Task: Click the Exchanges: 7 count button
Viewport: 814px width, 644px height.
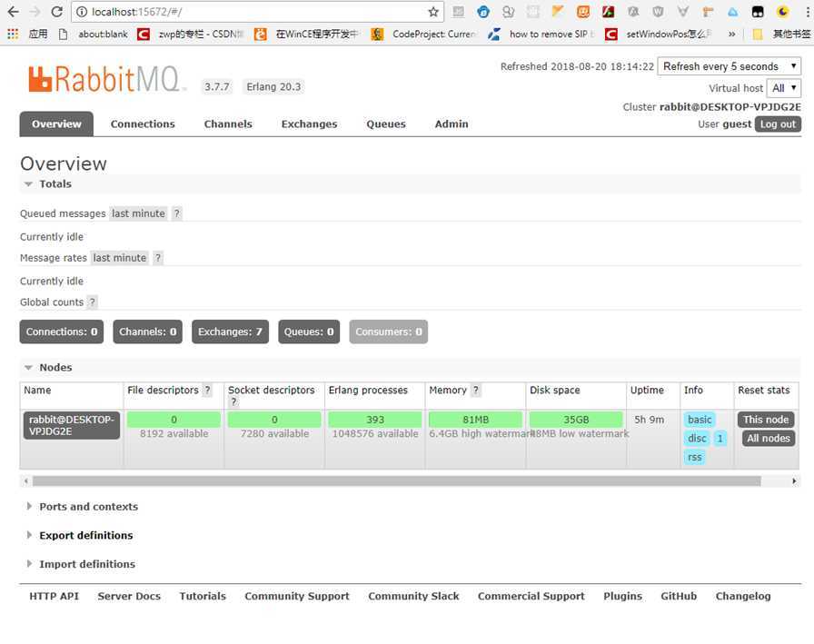Action: pyautogui.click(x=230, y=332)
